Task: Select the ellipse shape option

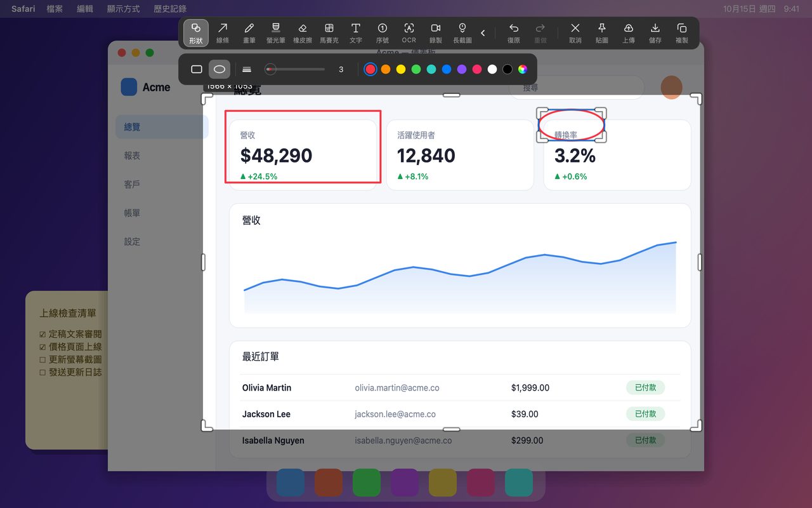Action: click(x=219, y=69)
